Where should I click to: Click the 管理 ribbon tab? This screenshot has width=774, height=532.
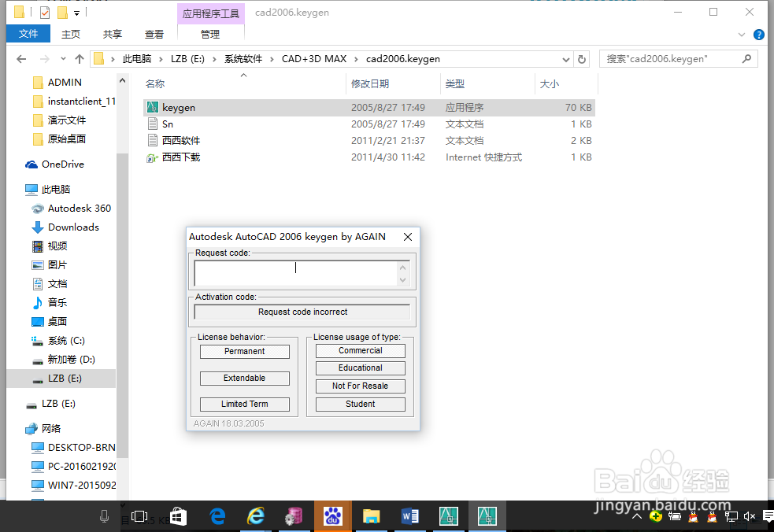(209, 34)
